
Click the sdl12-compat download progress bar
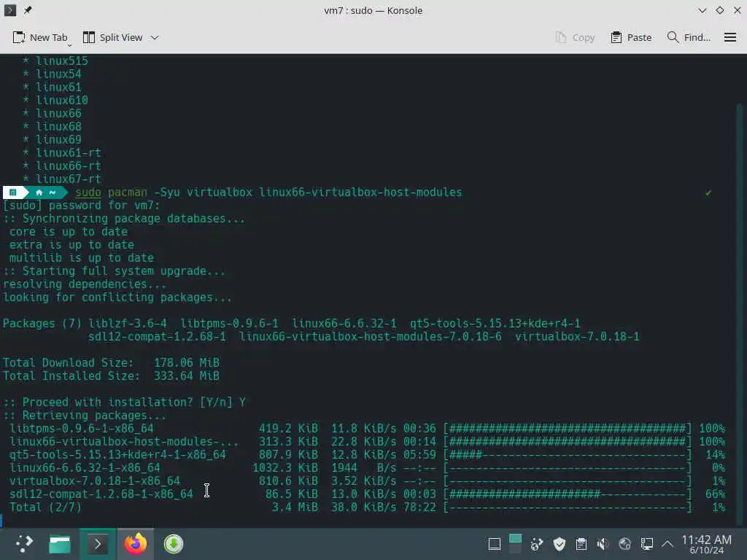[x=568, y=494]
